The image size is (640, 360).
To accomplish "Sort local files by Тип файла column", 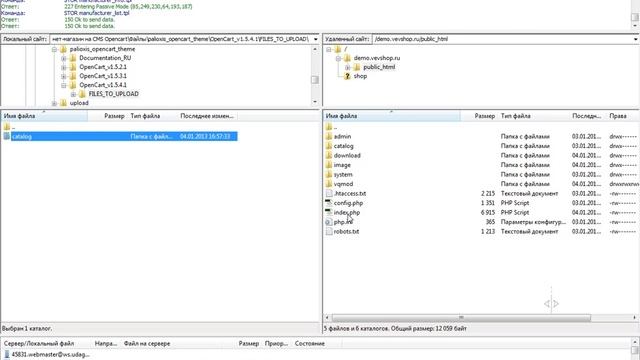I will tap(152, 116).
